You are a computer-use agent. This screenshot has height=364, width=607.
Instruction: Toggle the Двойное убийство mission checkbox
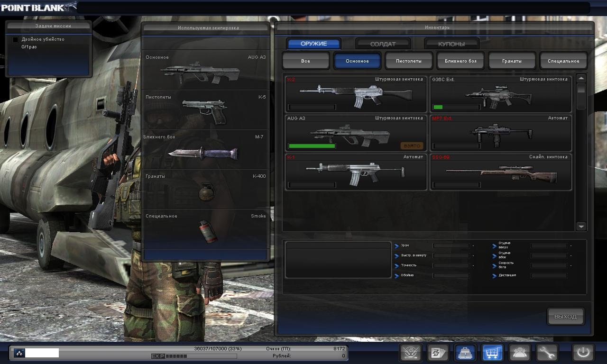click(16, 40)
